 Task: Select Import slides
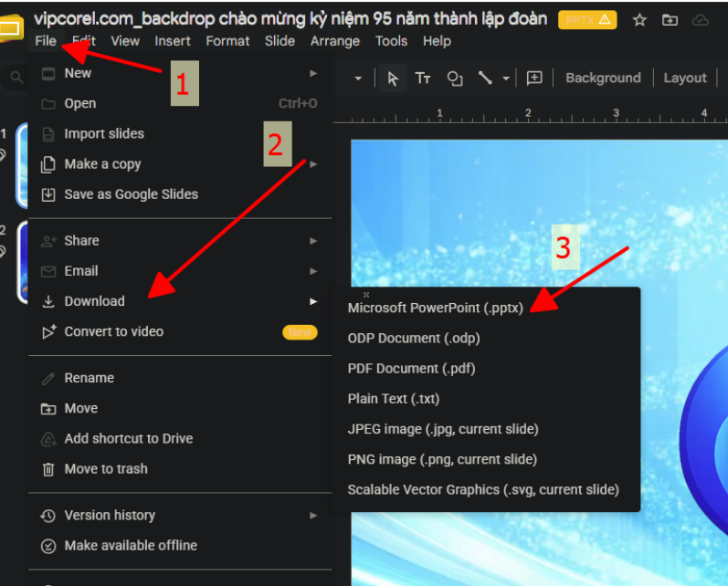tap(179, 133)
